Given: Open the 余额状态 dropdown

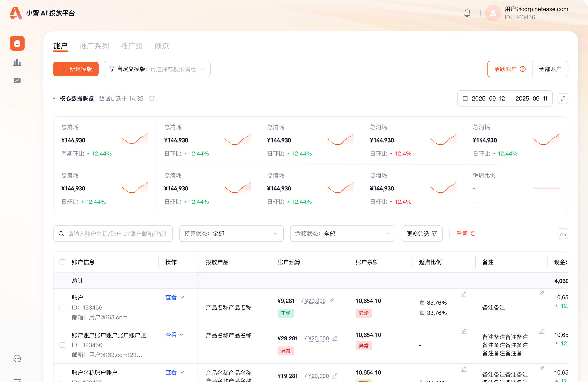Looking at the screenshot, I should [x=342, y=234].
